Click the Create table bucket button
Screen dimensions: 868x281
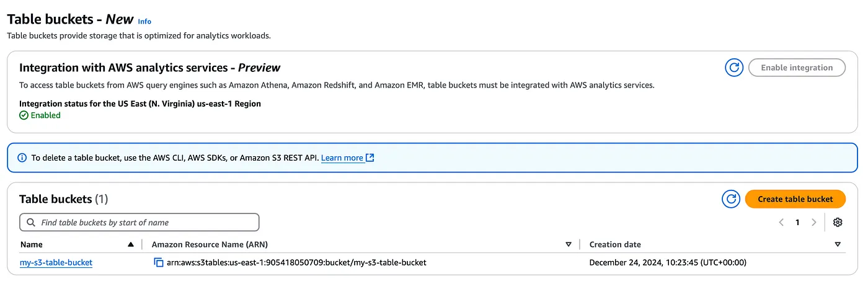click(x=795, y=199)
